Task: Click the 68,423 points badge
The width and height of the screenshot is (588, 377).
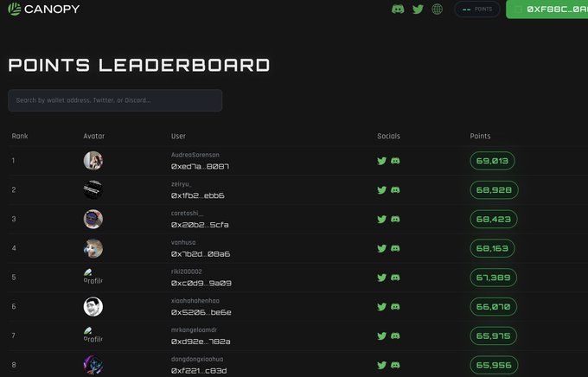Action: click(494, 219)
